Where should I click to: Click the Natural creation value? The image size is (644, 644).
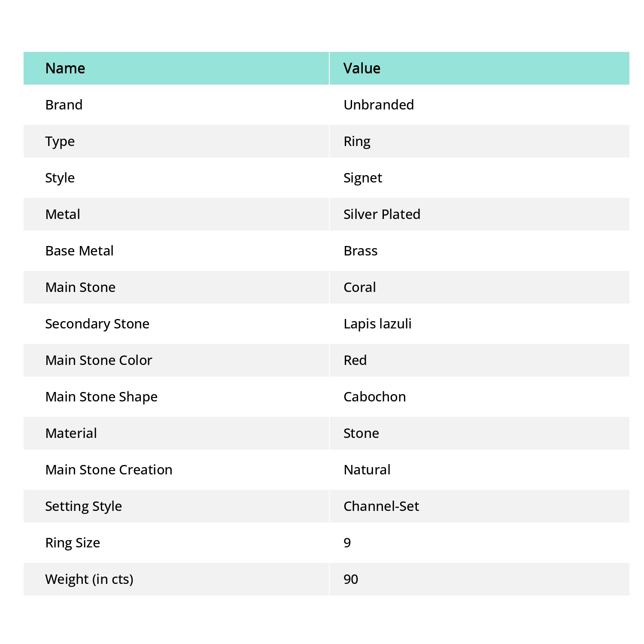[x=367, y=470]
